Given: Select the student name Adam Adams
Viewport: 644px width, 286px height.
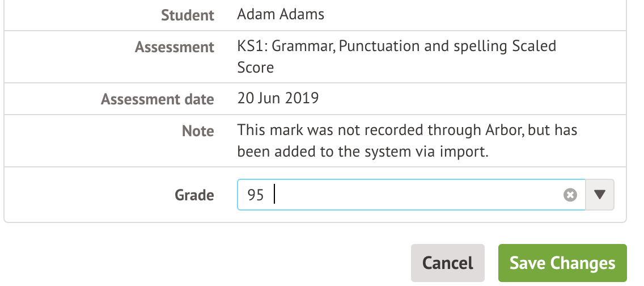Looking at the screenshot, I should (281, 14).
